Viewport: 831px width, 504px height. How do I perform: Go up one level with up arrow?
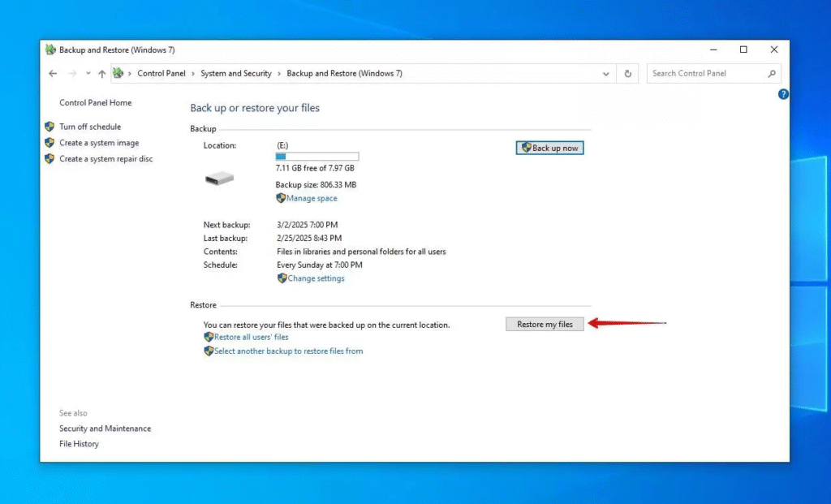pyautogui.click(x=101, y=74)
